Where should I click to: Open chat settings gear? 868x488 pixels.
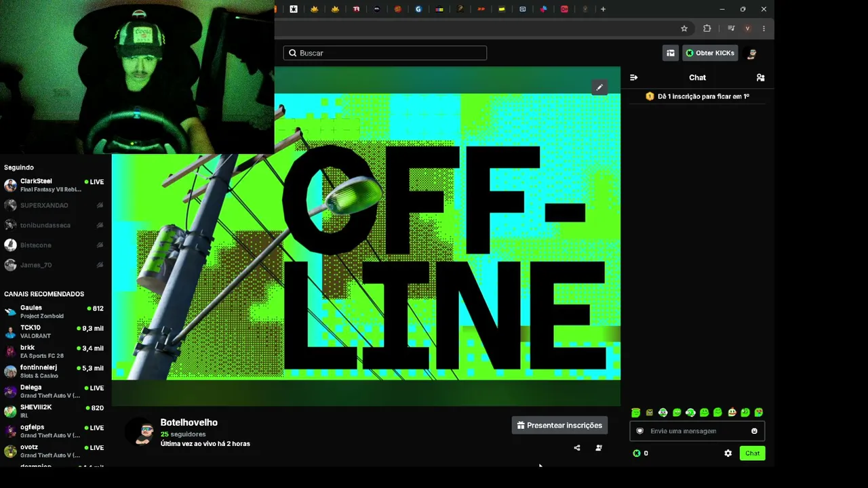click(x=728, y=453)
